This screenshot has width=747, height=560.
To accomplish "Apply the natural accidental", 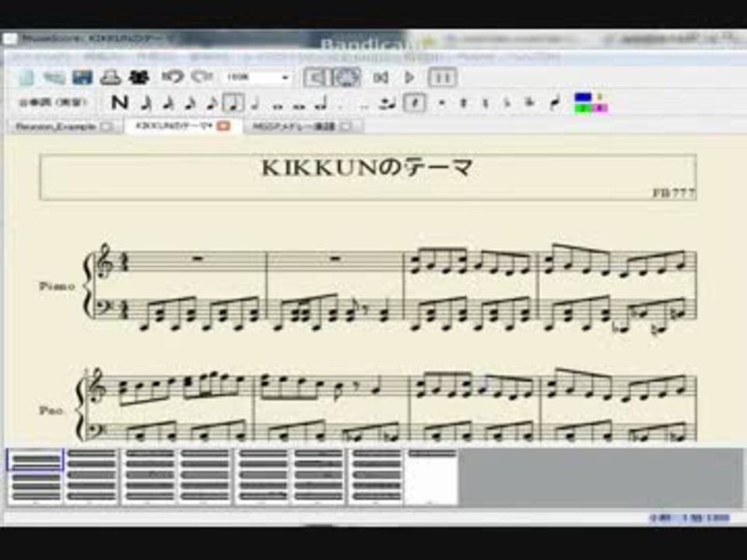I will coord(486,103).
